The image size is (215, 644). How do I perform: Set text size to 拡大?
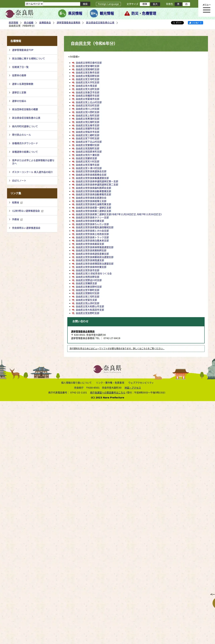(x=155, y=4)
